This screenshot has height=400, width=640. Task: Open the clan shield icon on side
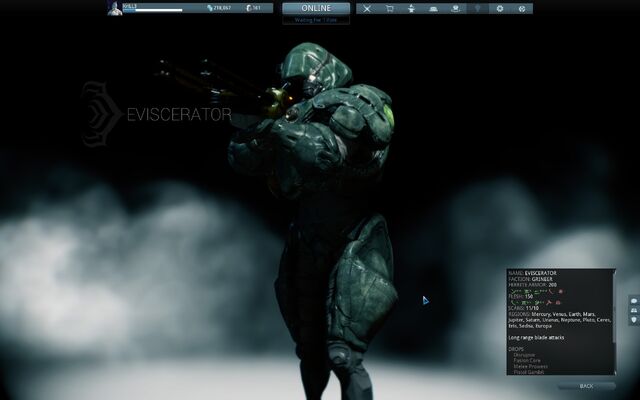click(x=634, y=320)
